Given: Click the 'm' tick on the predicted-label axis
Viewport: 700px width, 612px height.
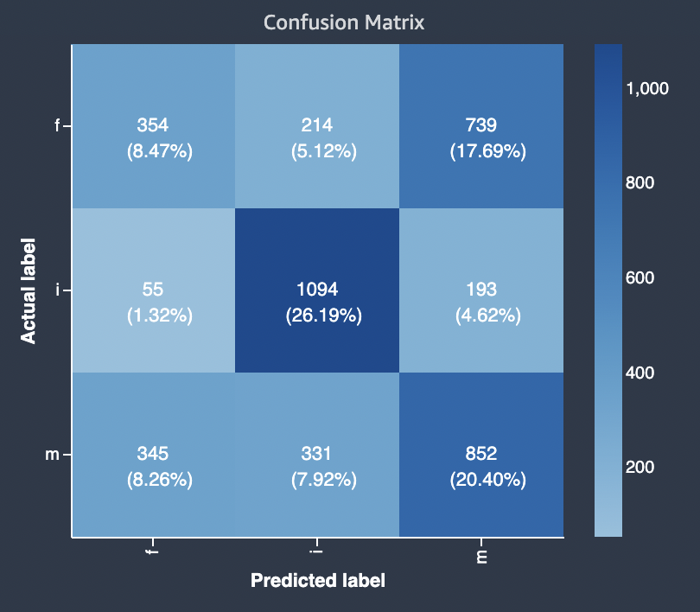Looking at the screenshot, I should pos(481,555).
